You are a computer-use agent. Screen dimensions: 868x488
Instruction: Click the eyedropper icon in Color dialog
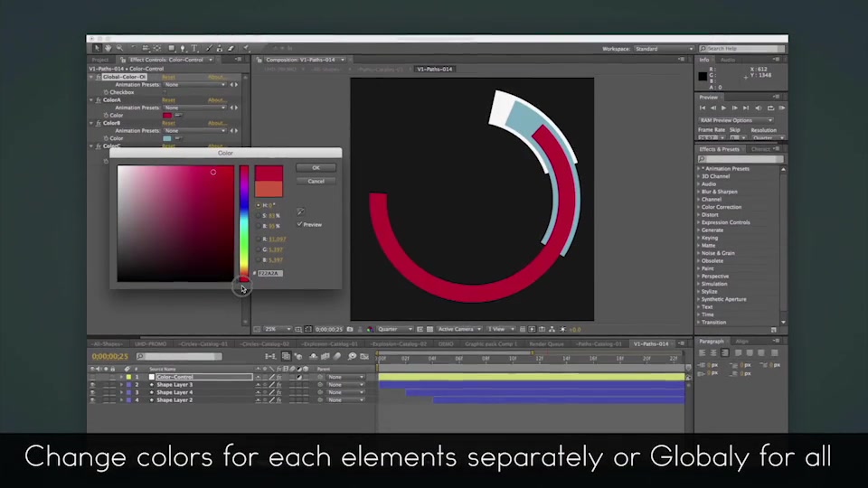coord(300,211)
